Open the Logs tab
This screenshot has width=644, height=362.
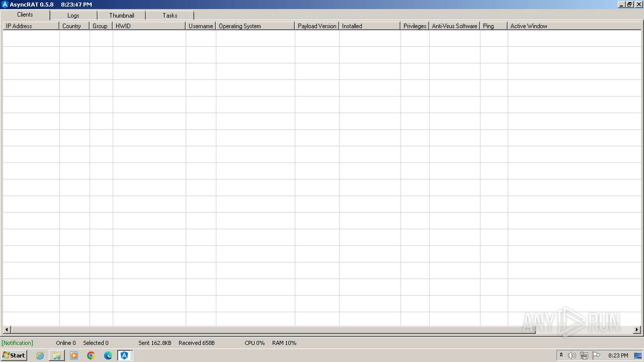coord(73,16)
